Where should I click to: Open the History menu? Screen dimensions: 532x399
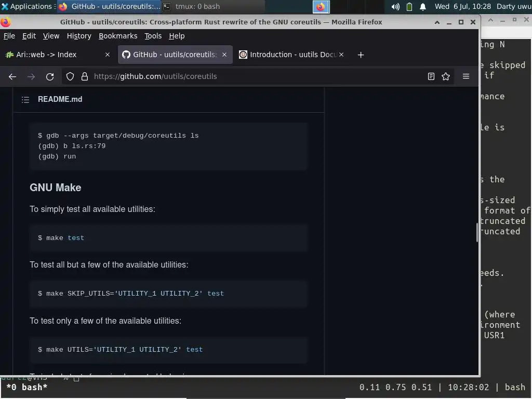click(x=79, y=36)
